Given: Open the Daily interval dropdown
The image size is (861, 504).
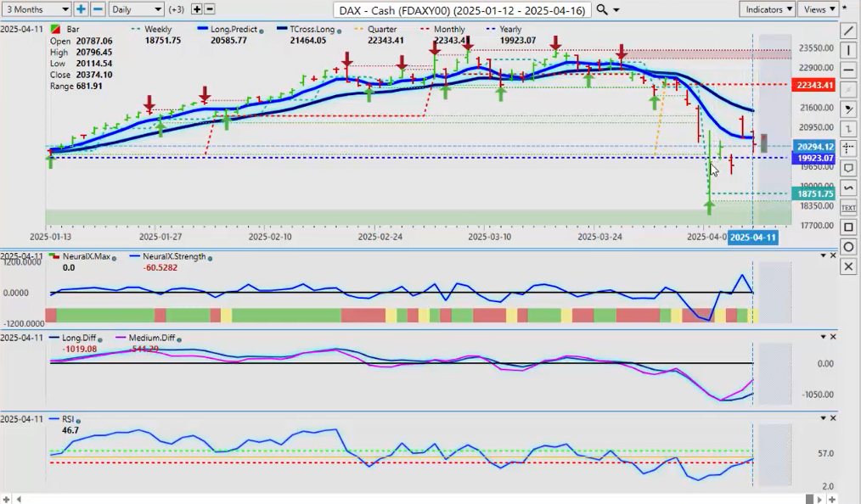Looking at the screenshot, I should [x=136, y=9].
